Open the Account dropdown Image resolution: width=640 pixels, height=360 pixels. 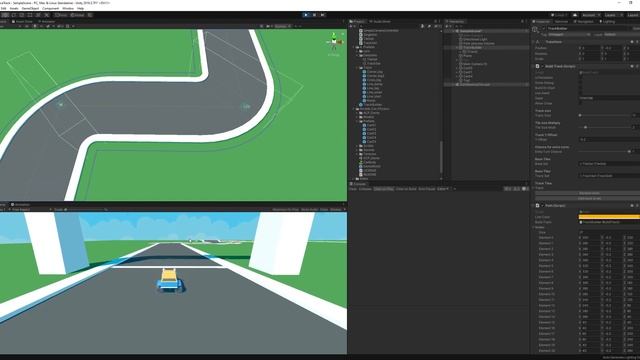(591, 15)
